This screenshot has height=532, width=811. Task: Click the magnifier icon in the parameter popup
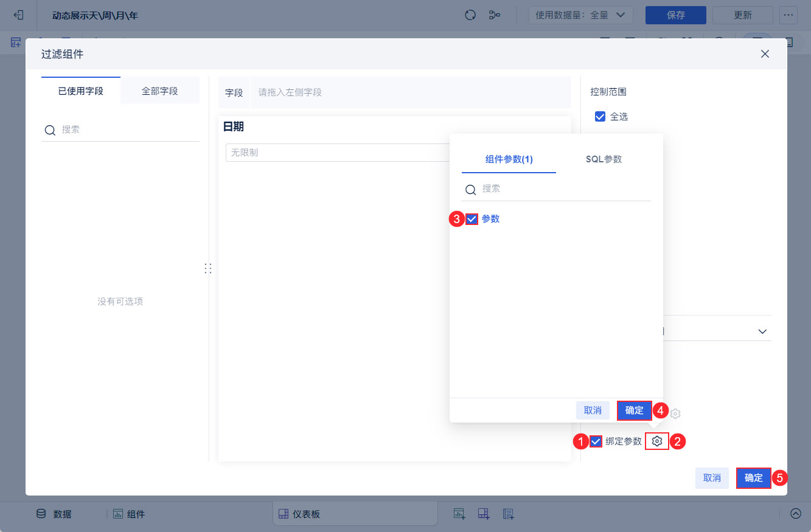pyautogui.click(x=470, y=190)
